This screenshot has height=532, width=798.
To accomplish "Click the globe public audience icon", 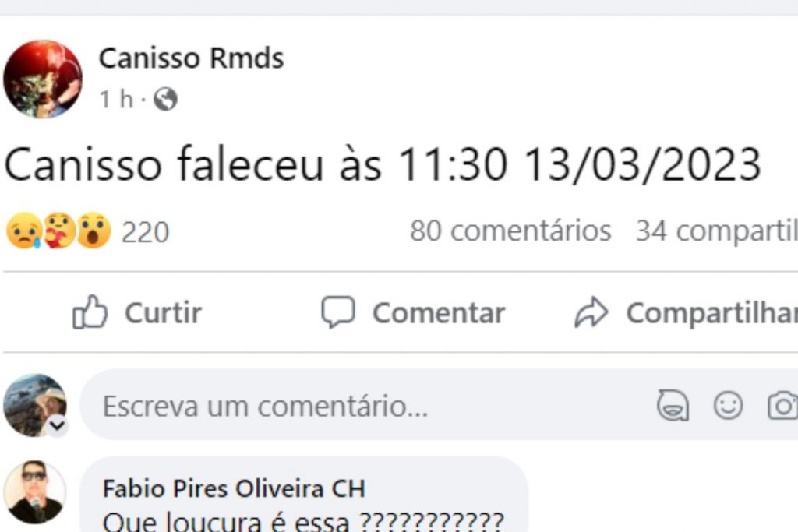I will (165, 100).
